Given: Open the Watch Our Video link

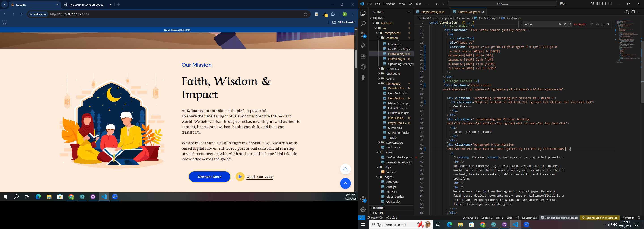Looking at the screenshot, I should [259, 177].
